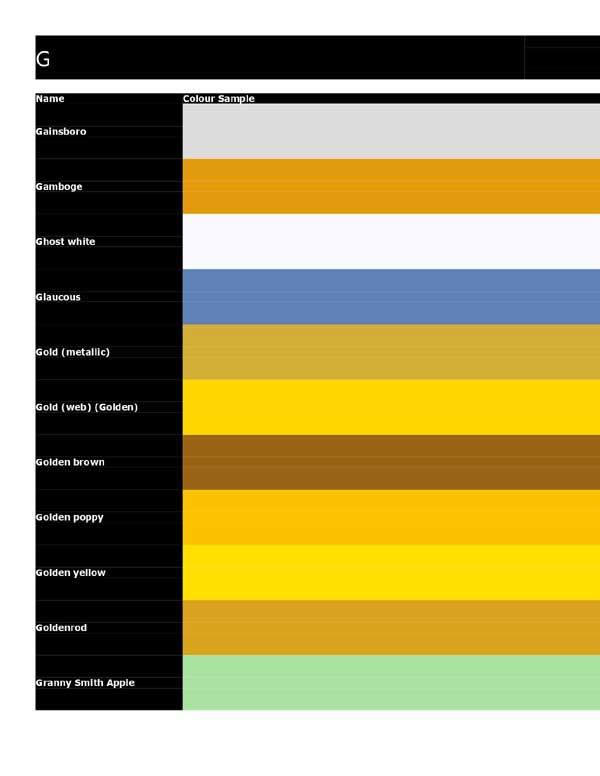Select the Ghost white swatch
Viewport: 600px width, 776px height.
[391, 242]
